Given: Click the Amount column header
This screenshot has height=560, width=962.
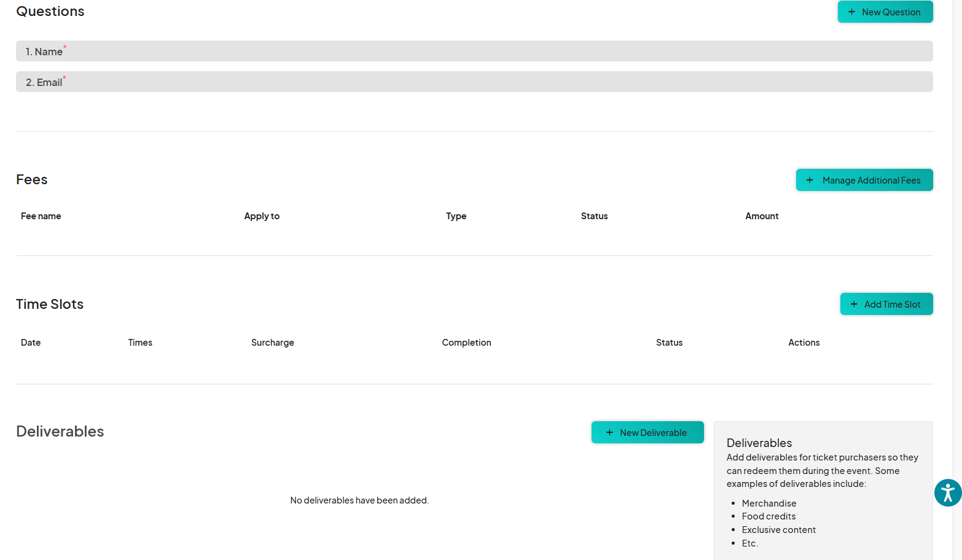Looking at the screenshot, I should tap(762, 216).
